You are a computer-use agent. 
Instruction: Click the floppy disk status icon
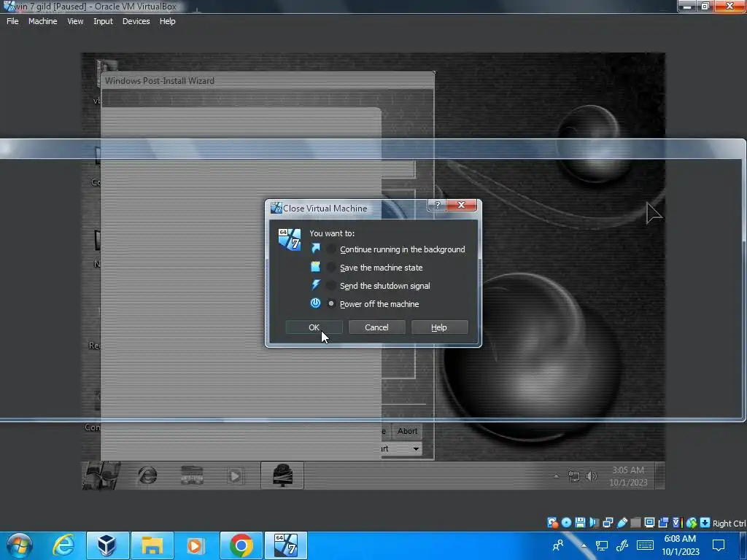pyautogui.click(x=580, y=523)
